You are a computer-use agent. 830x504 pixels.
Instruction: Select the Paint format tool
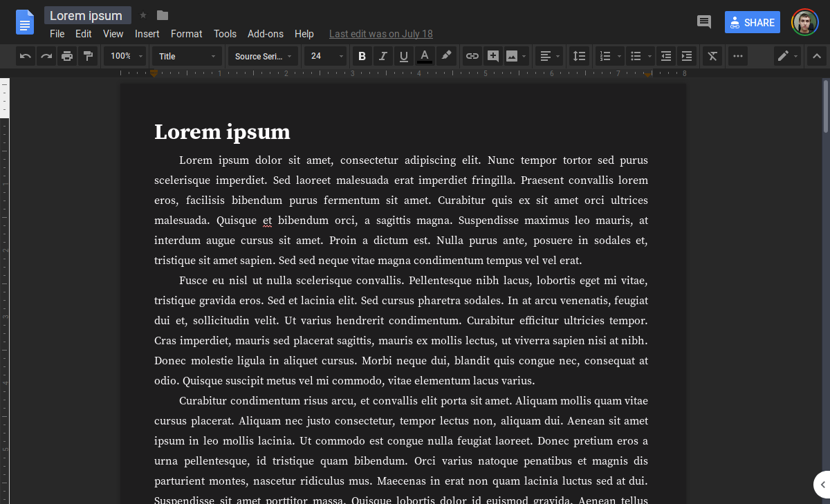click(88, 56)
